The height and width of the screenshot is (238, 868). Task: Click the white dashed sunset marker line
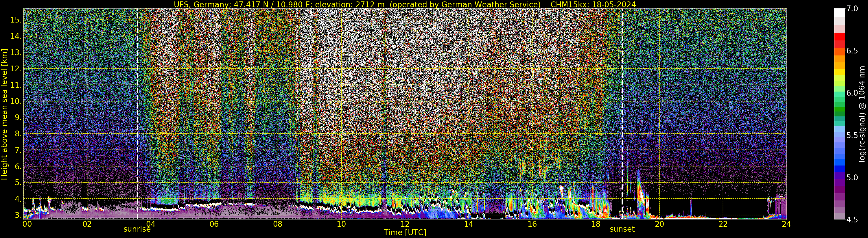622,114
